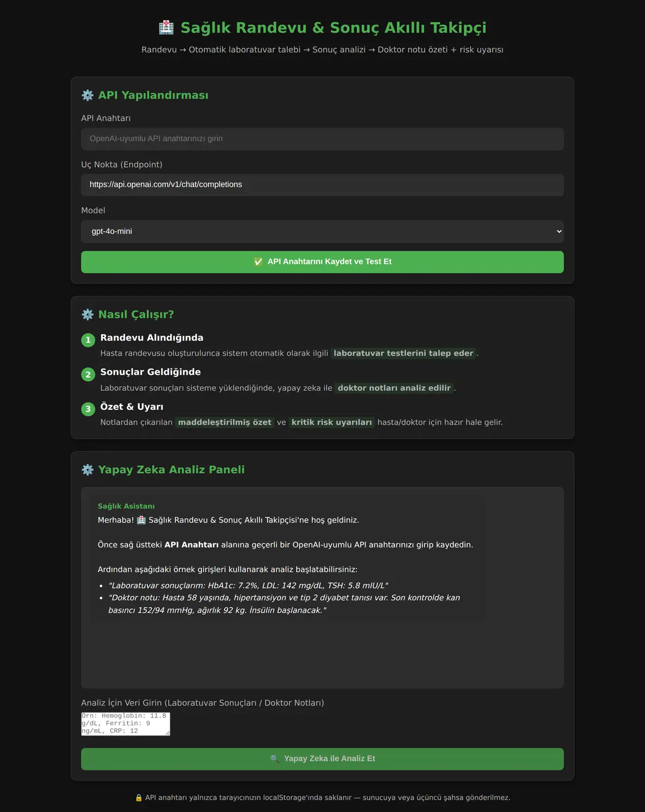Viewport: 645px width, 812px height.
Task: Click the footer localStorage privacy note
Action: pos(322,797)
